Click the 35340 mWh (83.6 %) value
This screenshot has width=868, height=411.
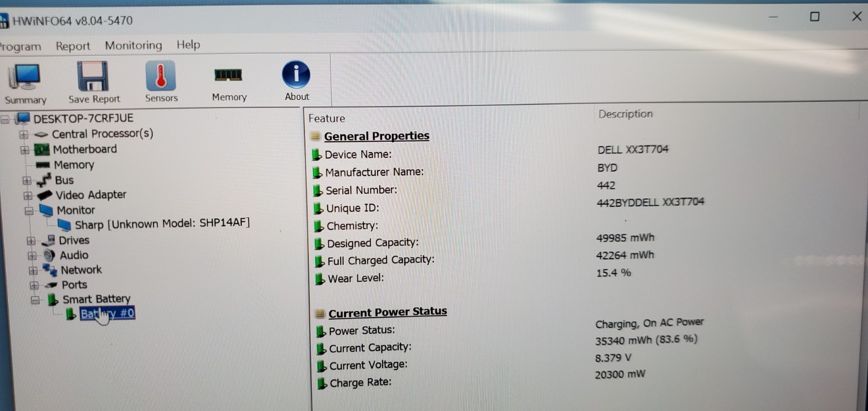(646, 340)
